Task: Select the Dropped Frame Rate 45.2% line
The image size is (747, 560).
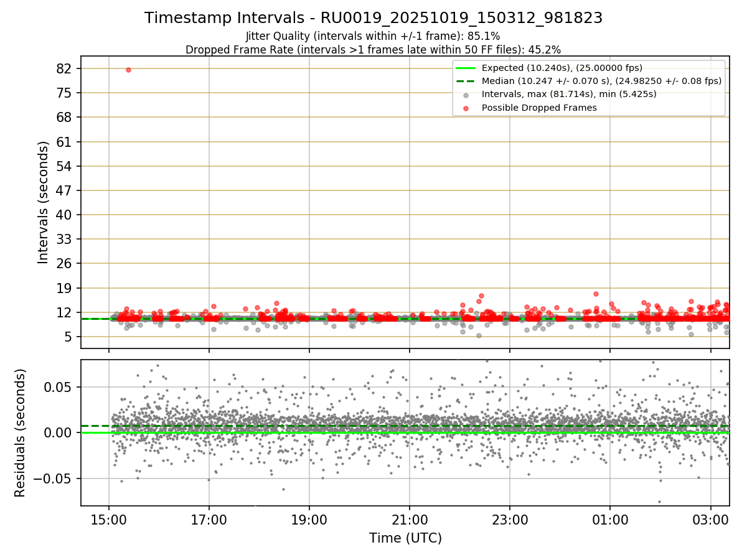Action: click(373, 50)
